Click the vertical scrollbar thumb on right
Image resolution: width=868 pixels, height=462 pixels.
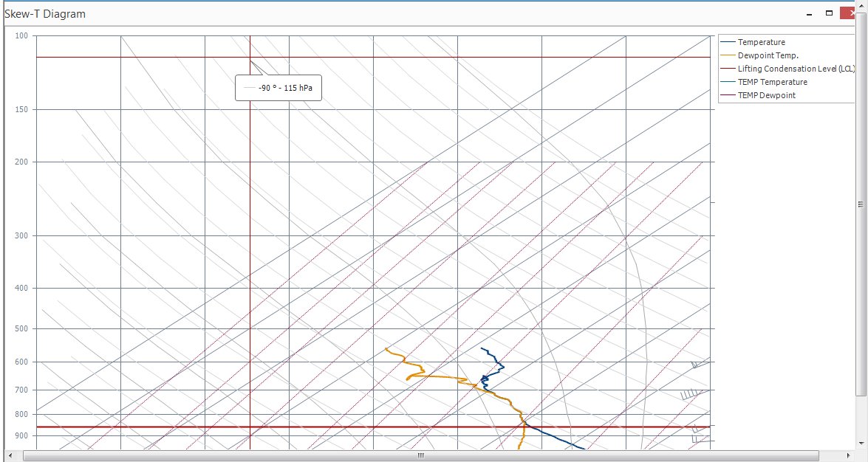pyautogui.click(x=861, y=204)
